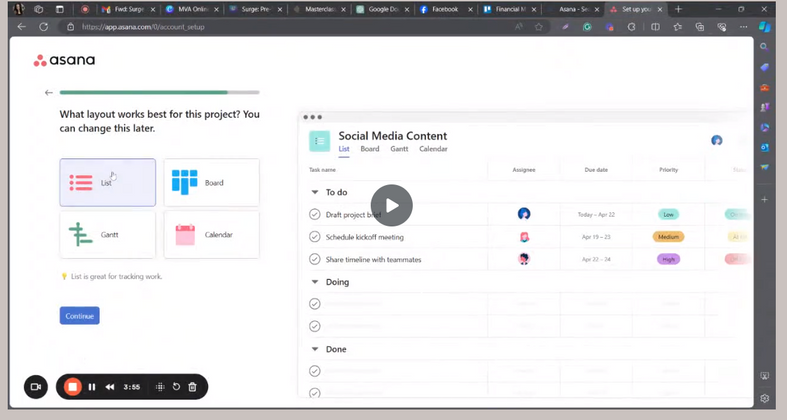Open search in the Edge sidebar

(x=764, y=47)
